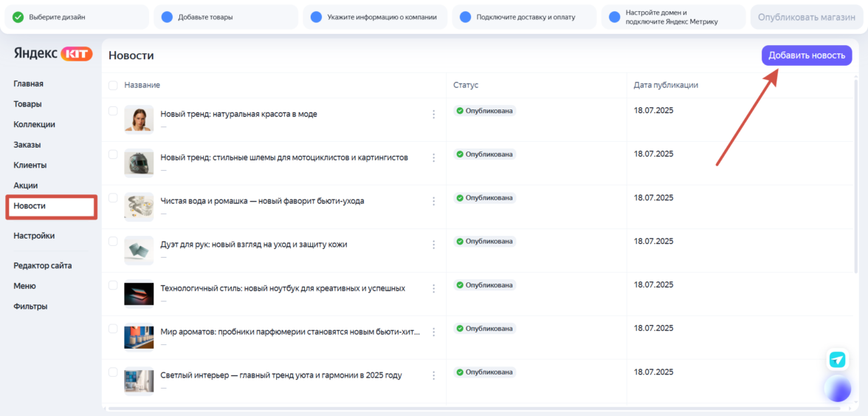868x416 pixels.
Task: Open Настройки in the sidebar
Action: pos(34,236)
